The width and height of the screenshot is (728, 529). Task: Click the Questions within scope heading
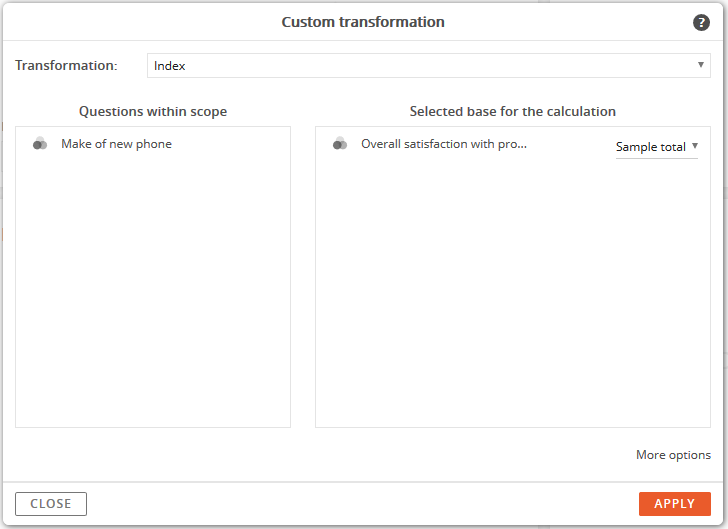pyautogui.click(x=153, y=111)
